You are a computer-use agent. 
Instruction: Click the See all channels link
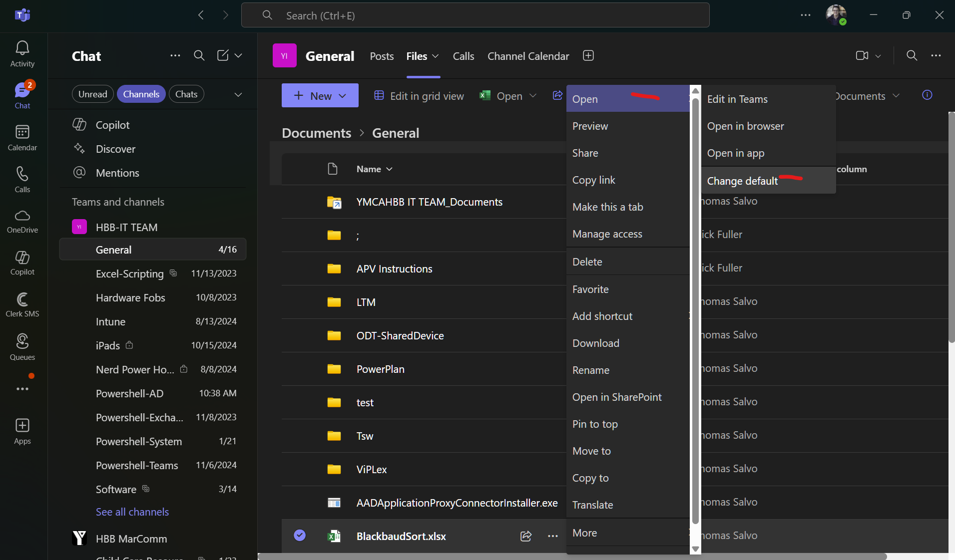(x=132, y=512)
